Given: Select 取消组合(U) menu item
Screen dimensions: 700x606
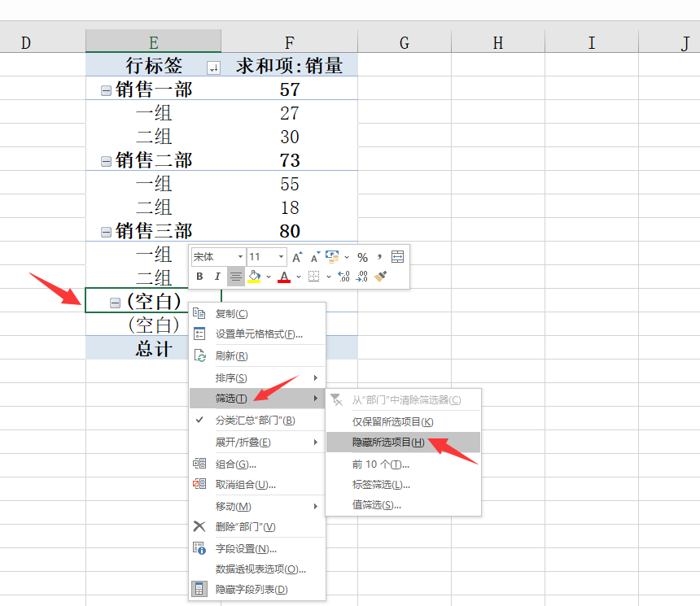Looking at the screenshot, I should (x=257, y=484).
